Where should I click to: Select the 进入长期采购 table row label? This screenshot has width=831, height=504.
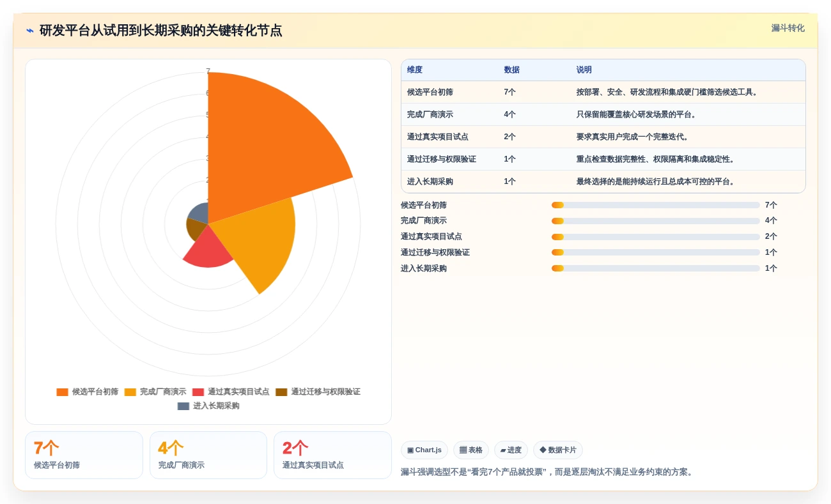(430, 182)
